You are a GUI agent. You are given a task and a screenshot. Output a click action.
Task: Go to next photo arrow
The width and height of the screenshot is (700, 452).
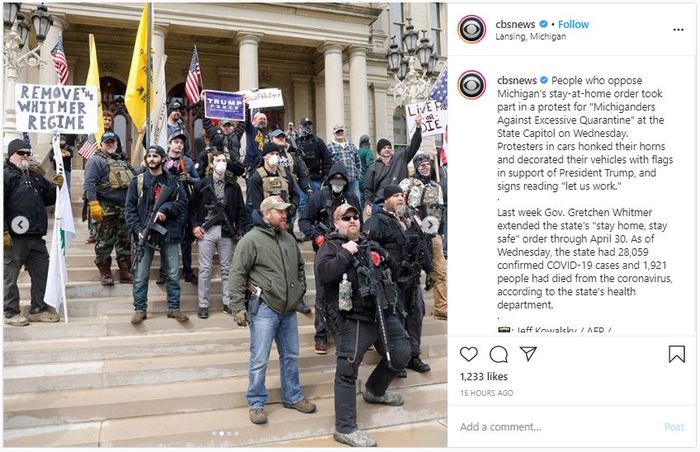coord(430,225)
